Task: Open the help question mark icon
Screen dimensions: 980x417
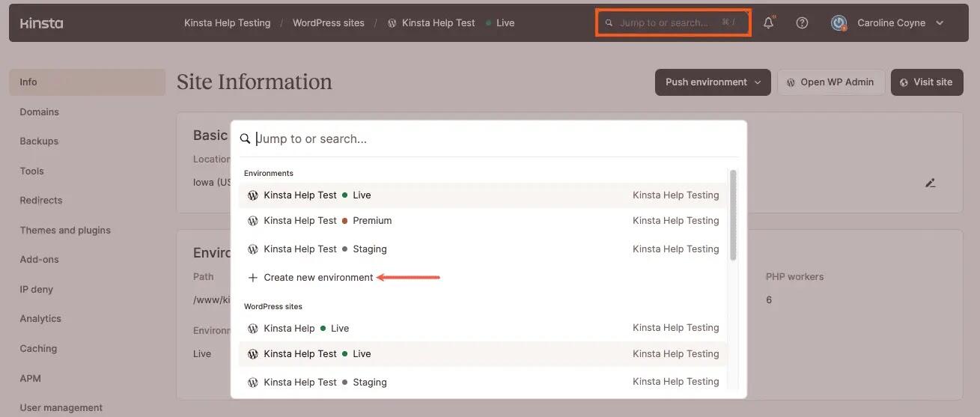Action: [x=802, y=23]
